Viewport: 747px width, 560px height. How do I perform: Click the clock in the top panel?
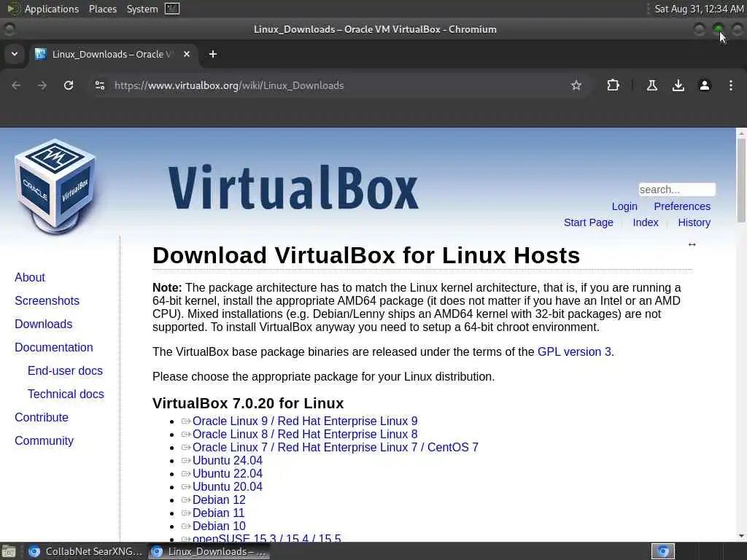(698, 9)
